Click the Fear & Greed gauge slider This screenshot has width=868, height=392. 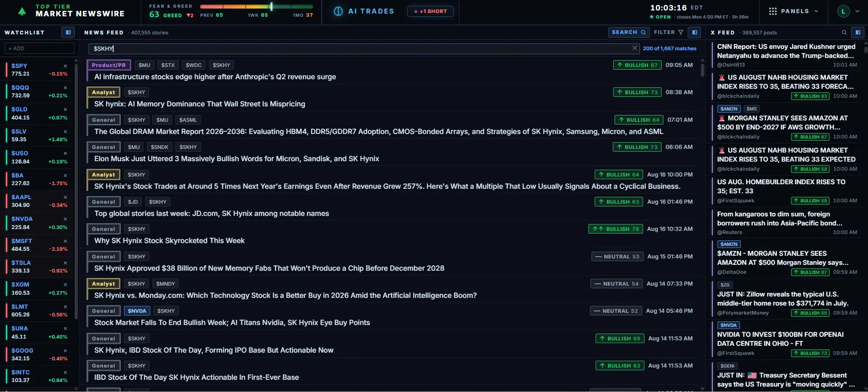click(x=256, y=7)
